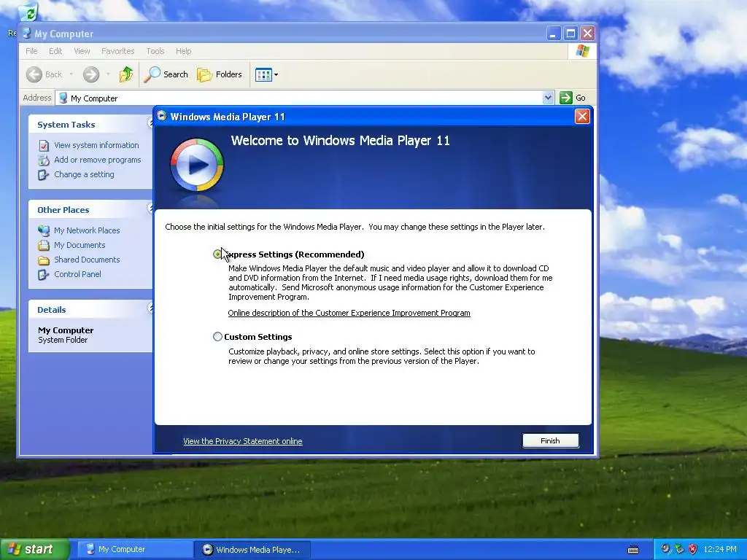
Task: Click the Recycle Bin desktop icon
Action: click(28, 12)
